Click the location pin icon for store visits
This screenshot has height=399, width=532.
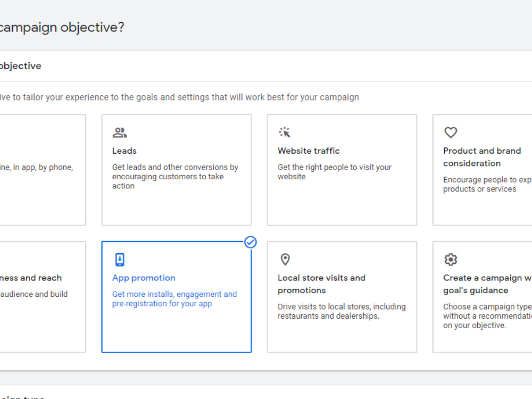coord(285,260)
